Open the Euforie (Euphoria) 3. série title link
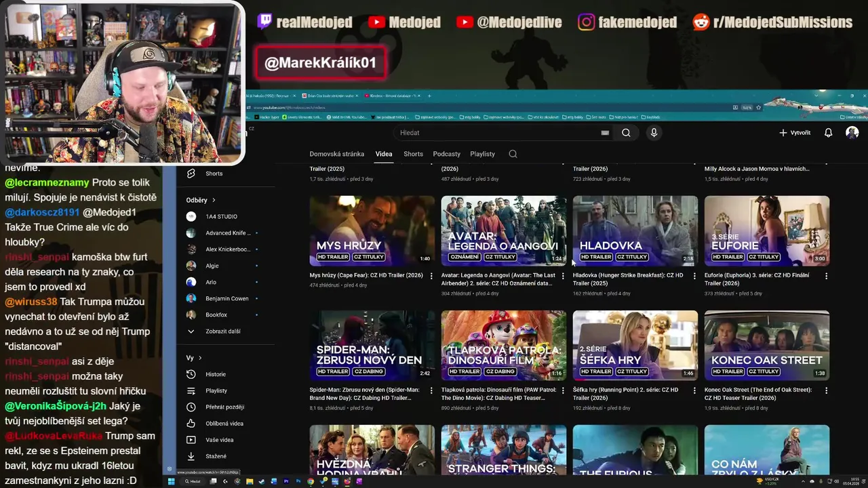The image size is (868, 488). (x=757, y=279)
